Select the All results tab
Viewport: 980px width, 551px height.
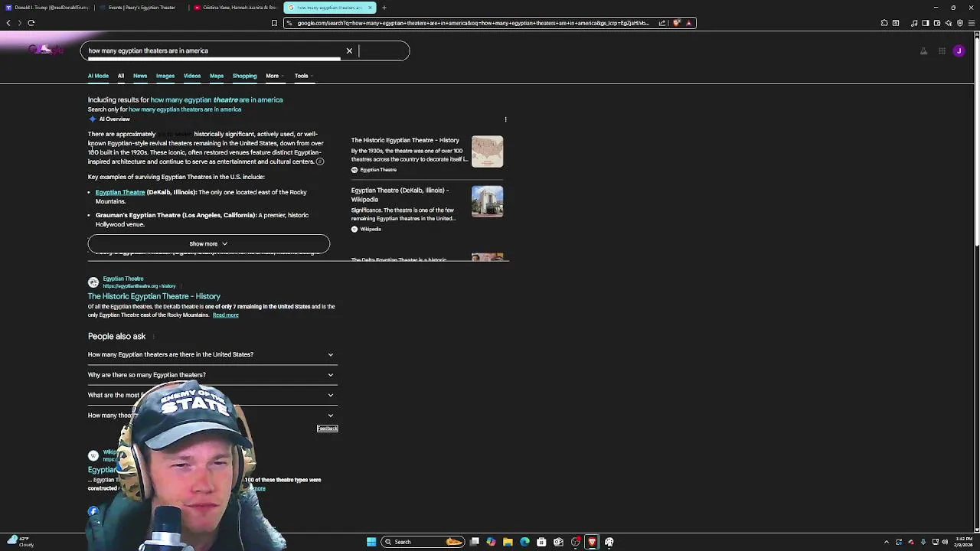(121, 76)
